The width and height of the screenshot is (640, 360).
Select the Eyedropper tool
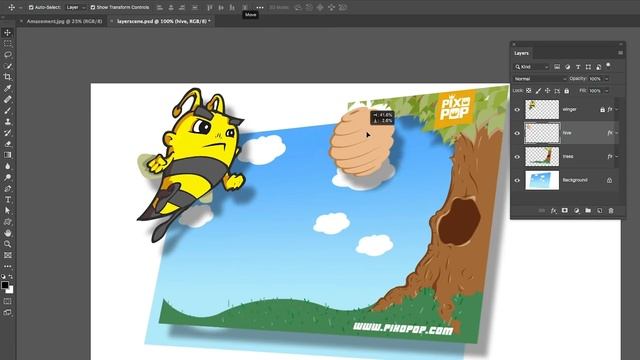(7, 88)
